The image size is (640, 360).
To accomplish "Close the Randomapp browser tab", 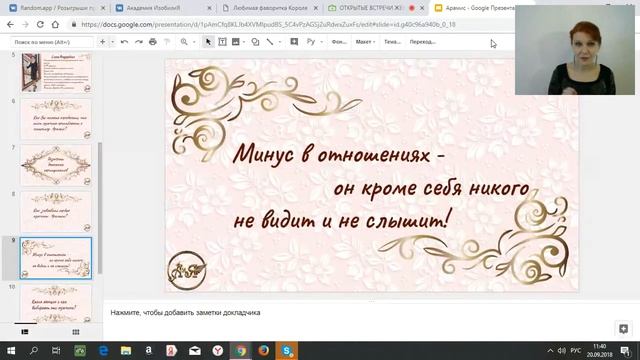I will 103,8.
